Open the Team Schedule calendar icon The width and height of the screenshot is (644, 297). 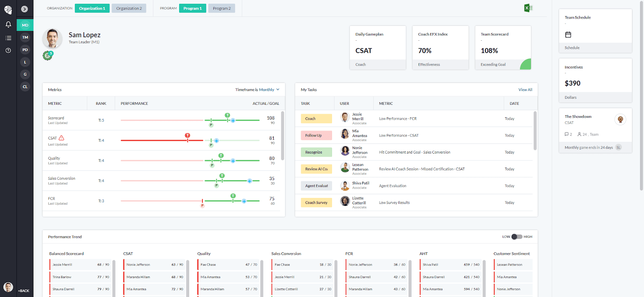[x=568, y=35]
